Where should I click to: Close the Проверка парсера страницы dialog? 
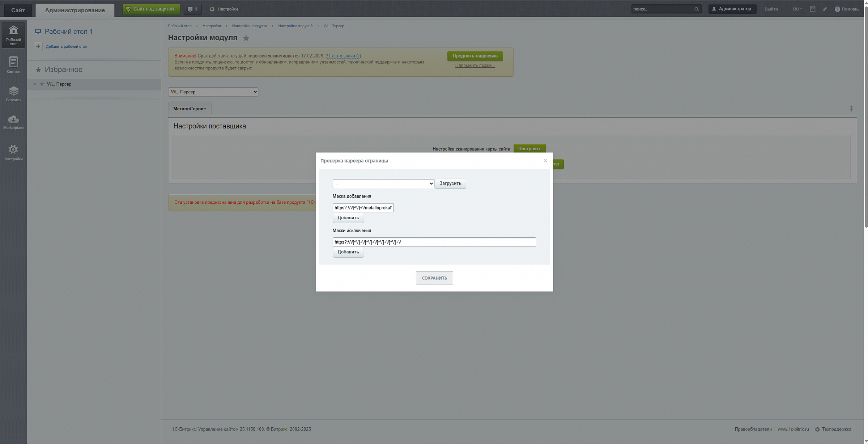[x=545, y=161]
